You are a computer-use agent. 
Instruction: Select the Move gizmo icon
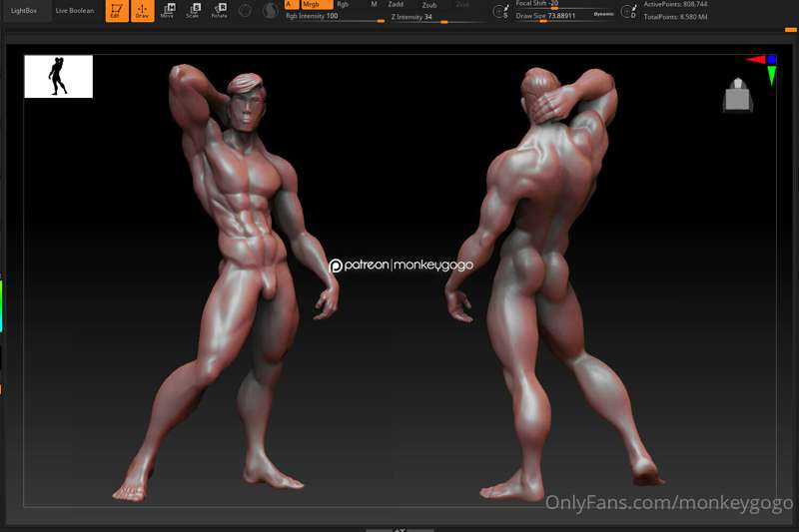pos(167,10)
